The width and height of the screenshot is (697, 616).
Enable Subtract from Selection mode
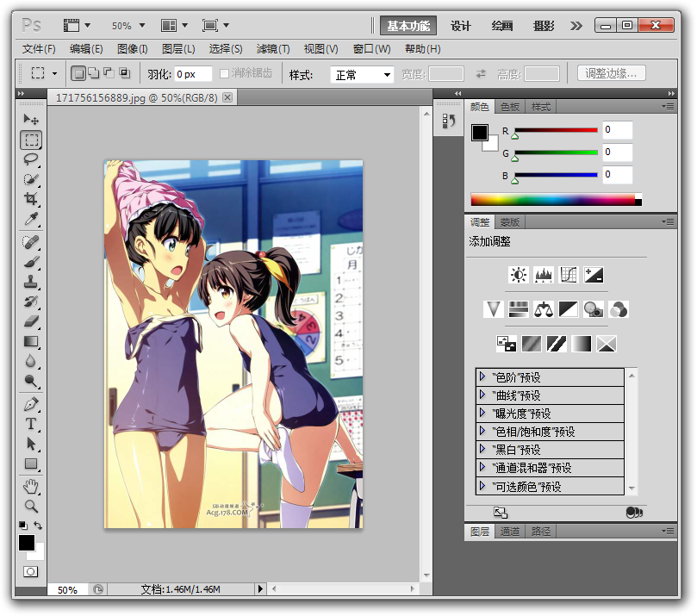[x=109, y=73]
